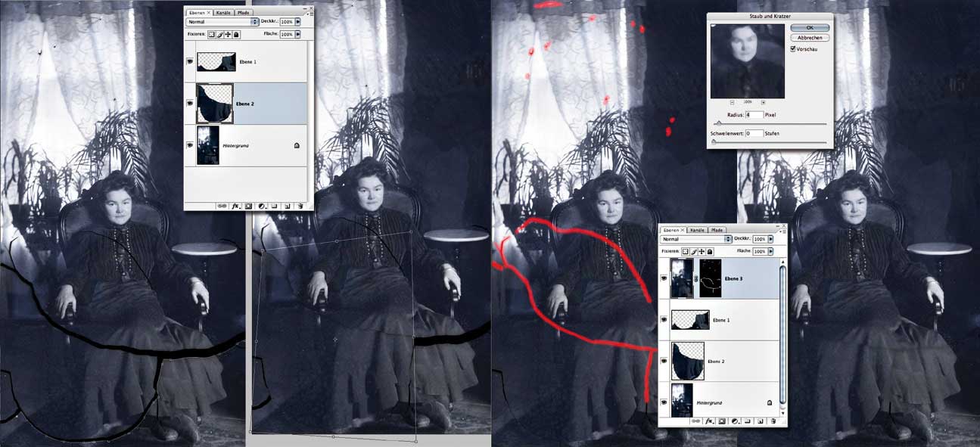Hide Ebene 2 in upper Ebenen panel
Image resolution: width=980 pixels, height=447 pixels.
click(x=189, y=104)
